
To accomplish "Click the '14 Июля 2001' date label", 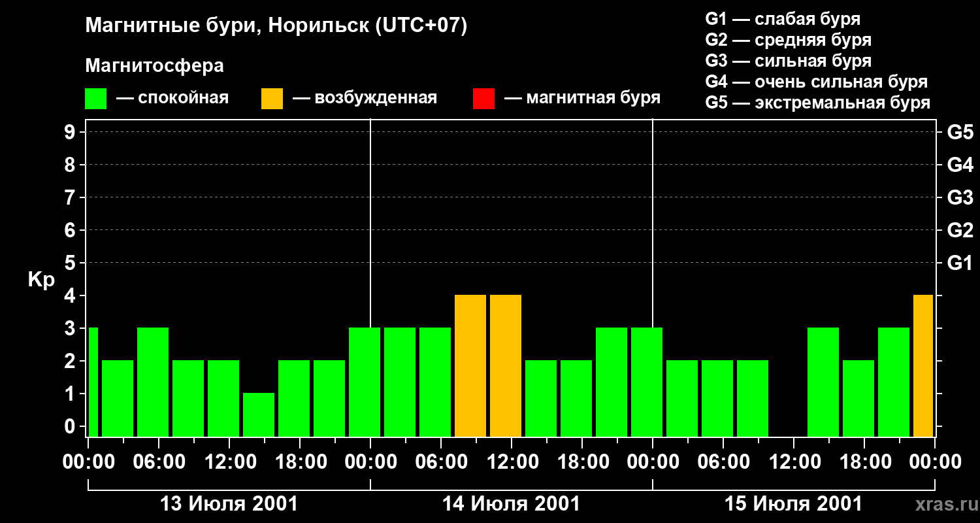I will 512,504.
